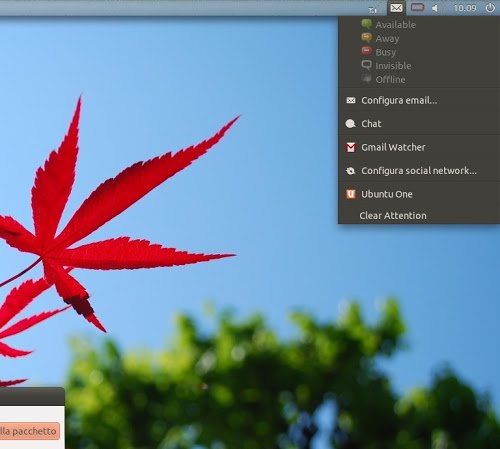Image resolution: width=500 pixels, height=449 pixels.
Task: Click the dark window title bar
Action: tap(32, 397)
